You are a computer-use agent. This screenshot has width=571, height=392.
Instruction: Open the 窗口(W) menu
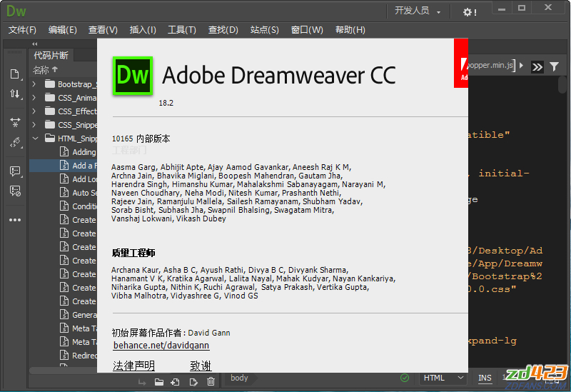(x=307, y=30)
